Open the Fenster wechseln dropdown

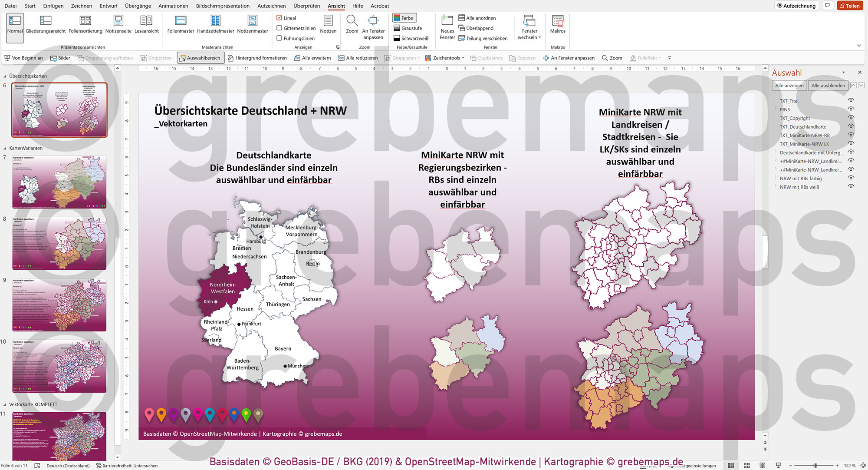529,28
